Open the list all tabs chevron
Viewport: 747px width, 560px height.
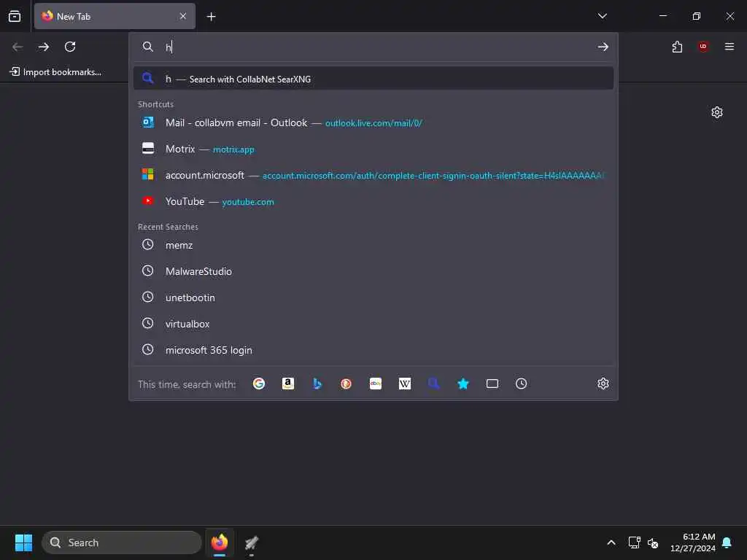tap(602, 16)
